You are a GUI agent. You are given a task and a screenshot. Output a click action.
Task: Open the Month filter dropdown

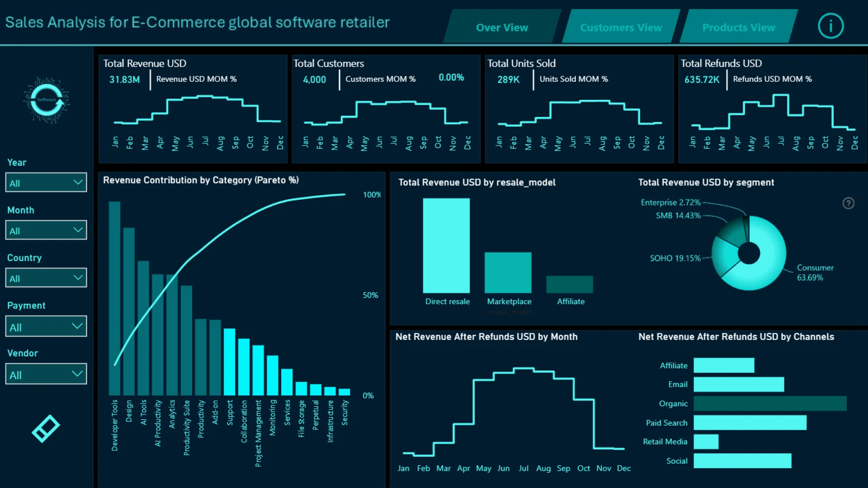point(46,230)
